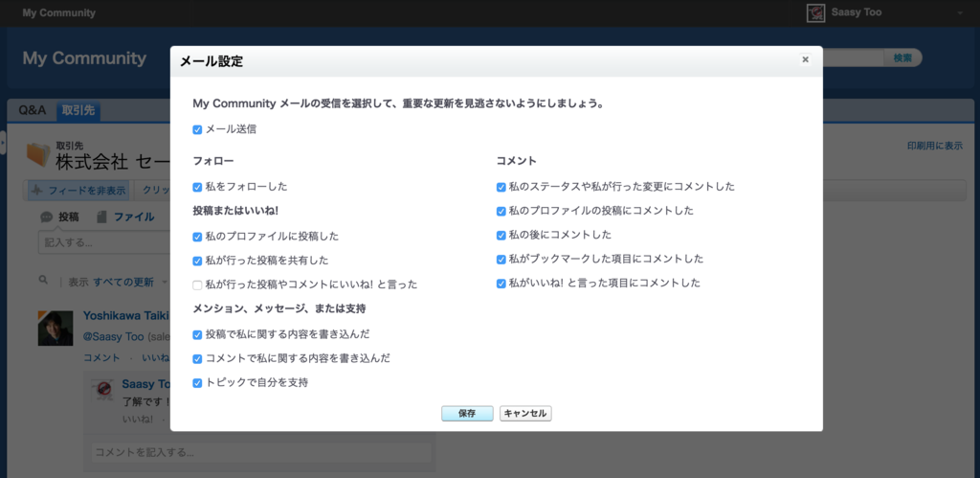Select the ファイル feed option
Screen dimensions: 980x478
pyautogui.click(x=134, y=217)
